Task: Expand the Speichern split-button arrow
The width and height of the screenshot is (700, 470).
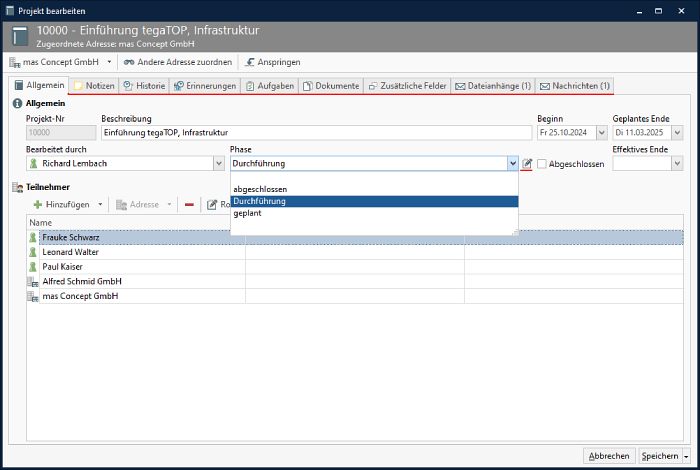Action: click(686, 456)
